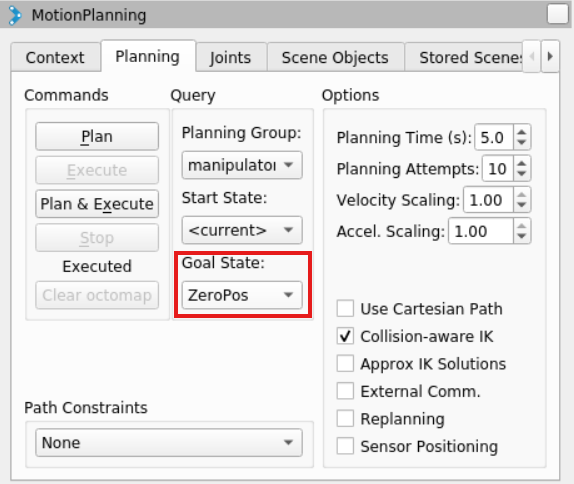574x484 pixels.
Task: Decrease Accel. Scaling with down arrow
Action: pos(522,237)
